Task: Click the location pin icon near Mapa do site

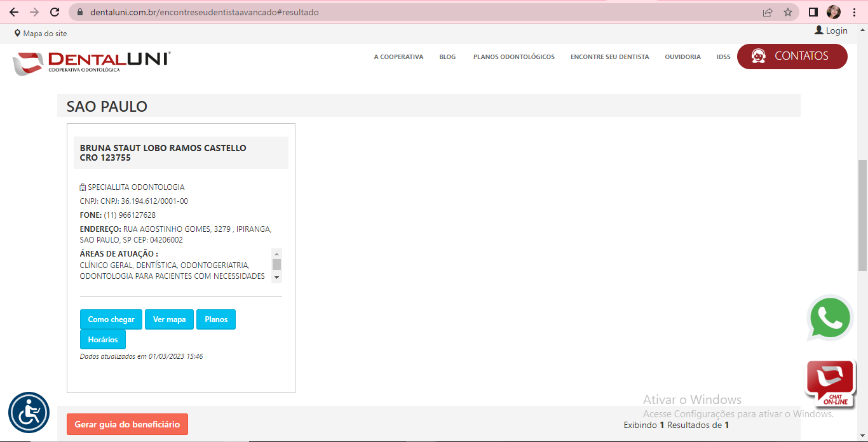Action: [x=17, y=33]
